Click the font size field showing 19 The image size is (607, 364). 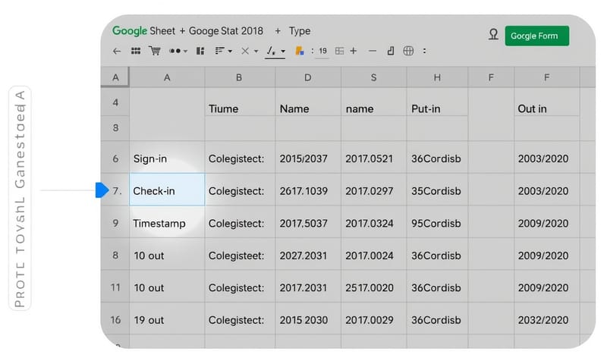pos(323,51)
